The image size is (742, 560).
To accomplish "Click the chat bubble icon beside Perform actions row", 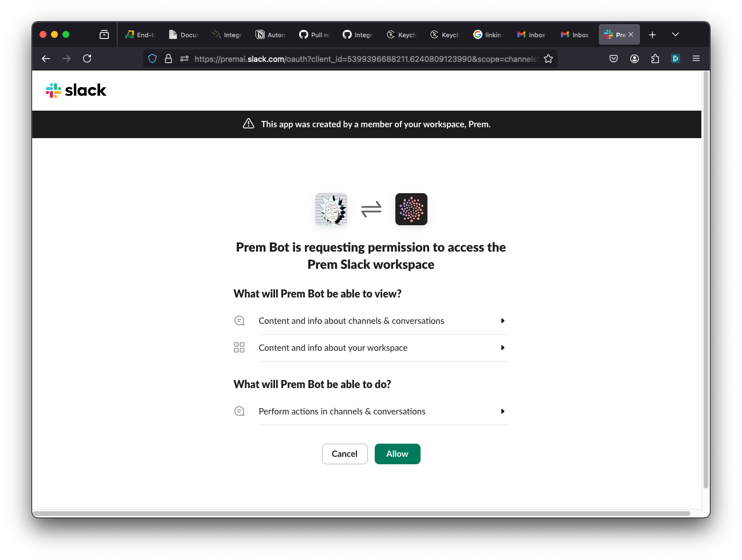I will 240,412.
